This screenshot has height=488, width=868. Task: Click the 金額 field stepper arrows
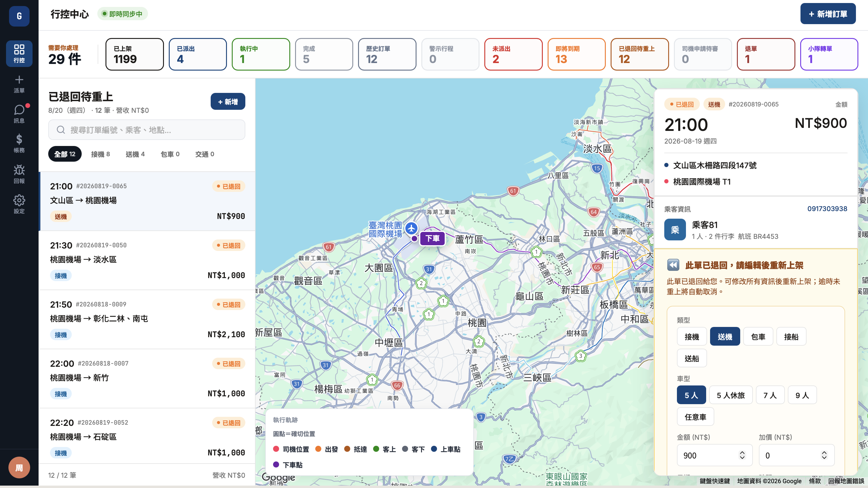point(742,455)
